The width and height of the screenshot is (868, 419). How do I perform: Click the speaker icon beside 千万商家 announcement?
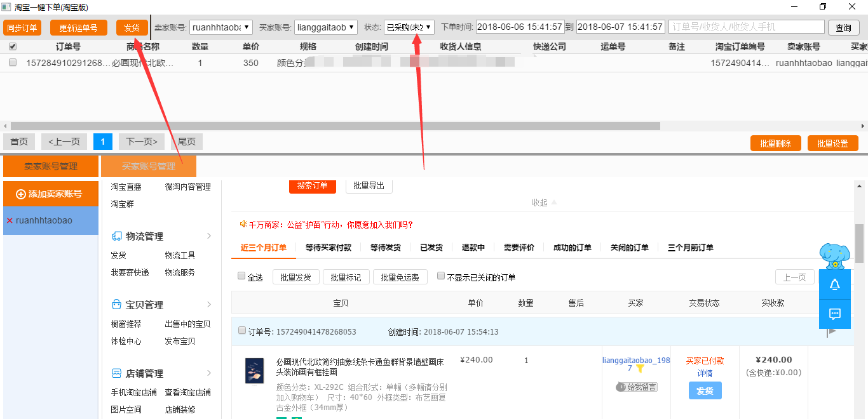coord(243,224)
